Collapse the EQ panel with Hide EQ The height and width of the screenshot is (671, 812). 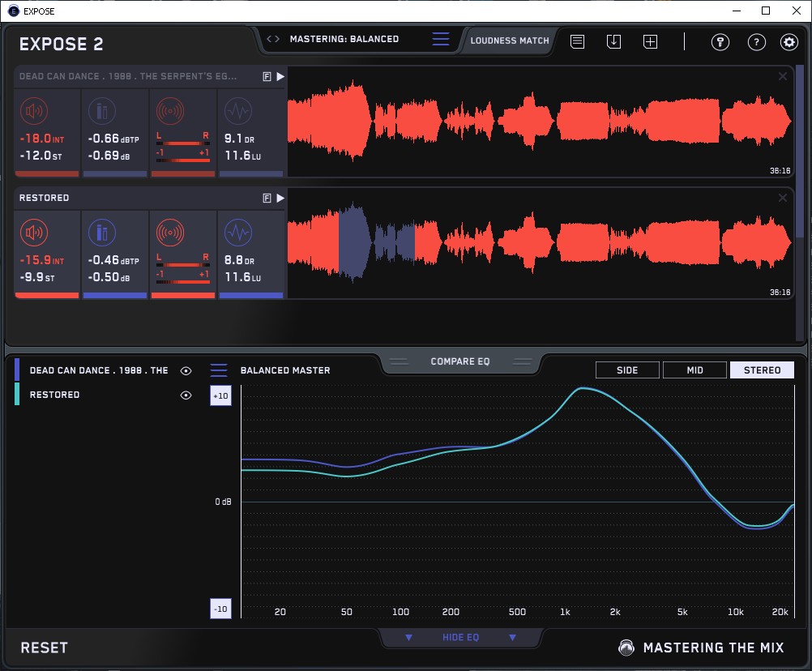[461, 637]
